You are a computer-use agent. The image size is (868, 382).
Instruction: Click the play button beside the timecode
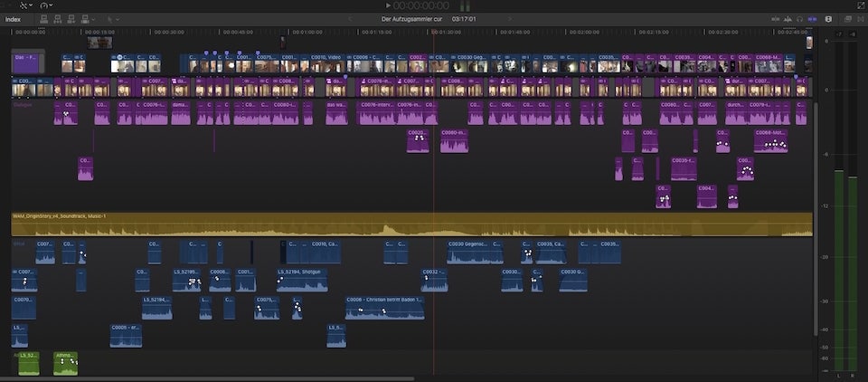point(386,5)
